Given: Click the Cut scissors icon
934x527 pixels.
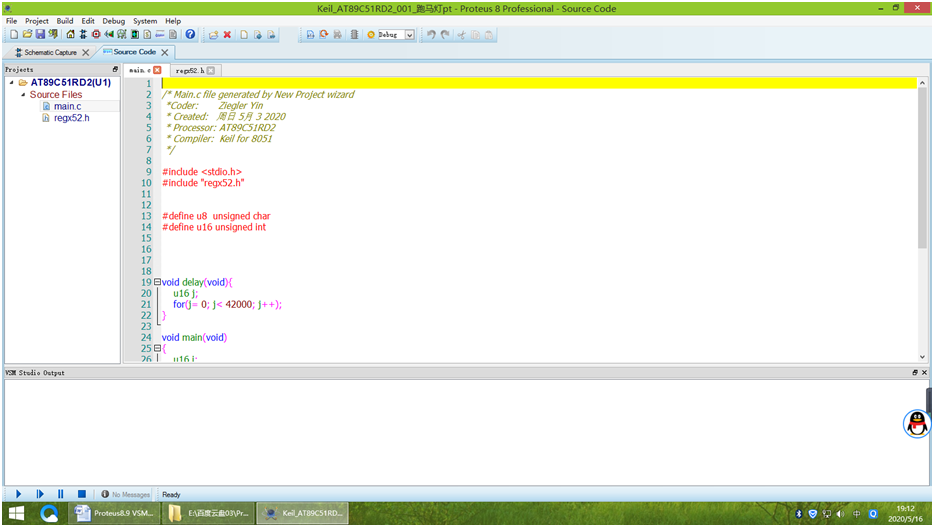Looking at the screenshot, I should (x=461, y=35).
